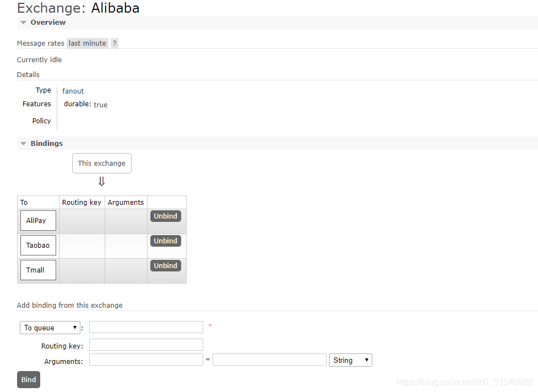Select the 'Policy' label

(41, 121)
